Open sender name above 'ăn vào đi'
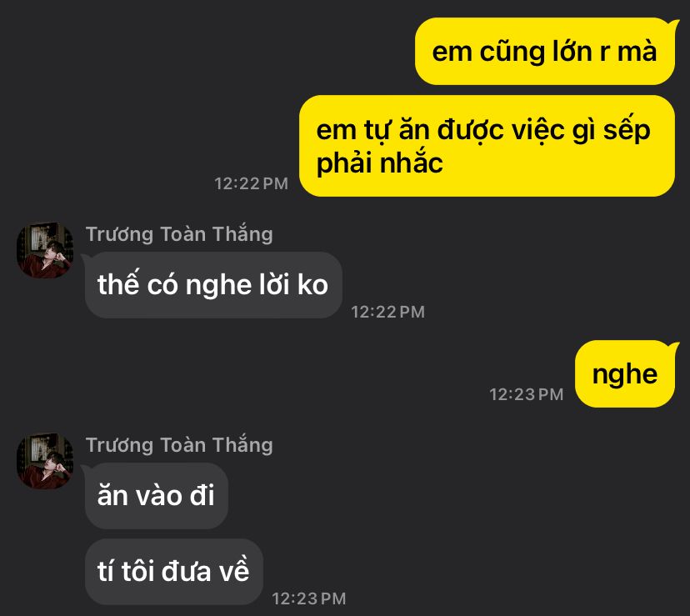 179,445
